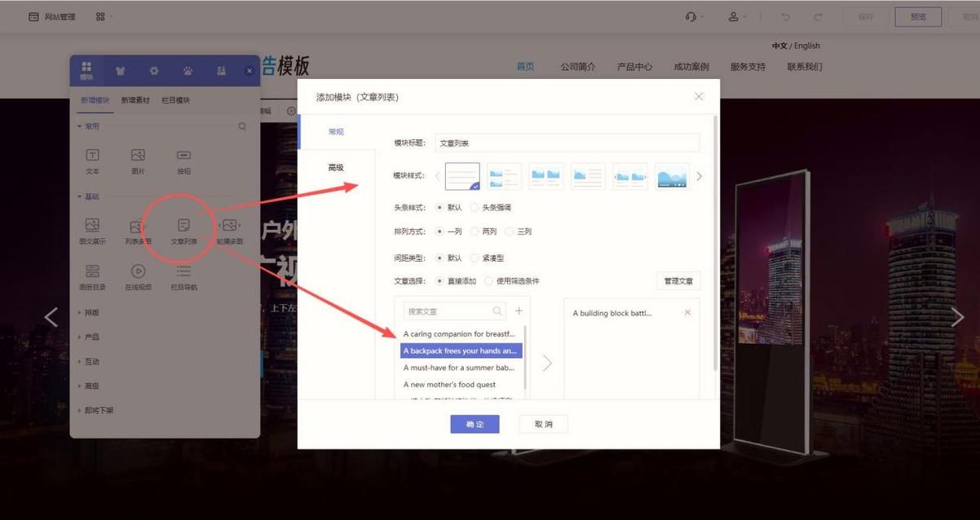980x520 pixels.
Task: Open the 模块 modules tab icon
Action: [x=86, y=71]
